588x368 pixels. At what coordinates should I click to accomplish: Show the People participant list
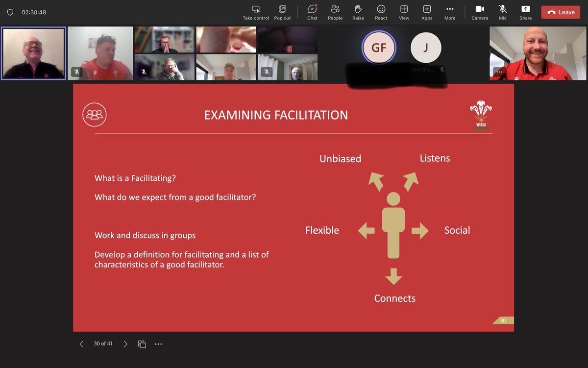pos(335,13)
